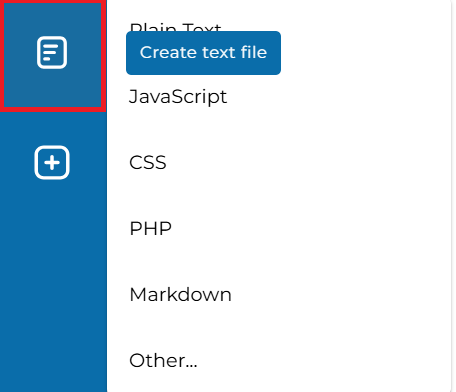
Task: Click blank white space right of CSS
Action: [307, 163]
